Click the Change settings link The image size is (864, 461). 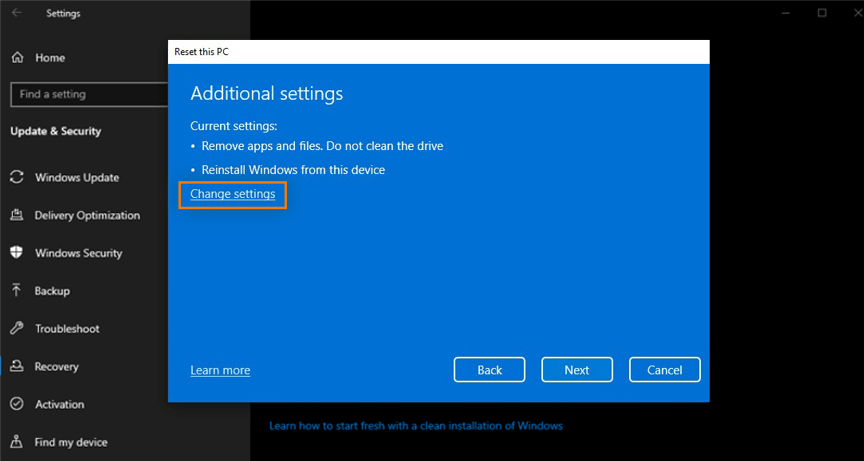[x=233, y=194]
